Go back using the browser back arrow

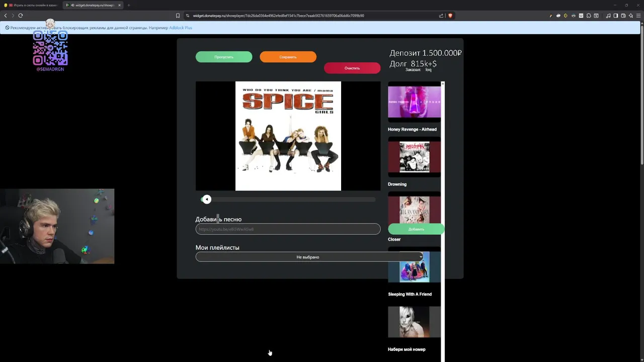[x=6, y=16]
